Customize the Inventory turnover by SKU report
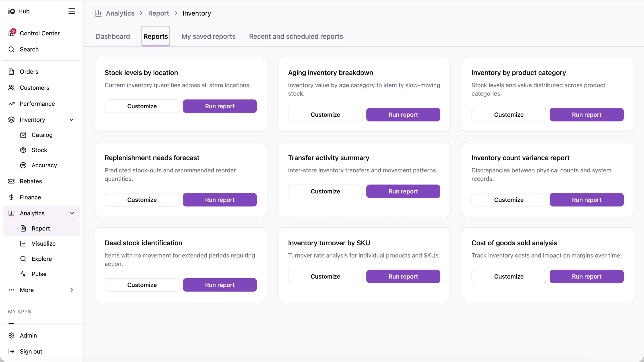The image size is (644, 362). tap(325, 276)
